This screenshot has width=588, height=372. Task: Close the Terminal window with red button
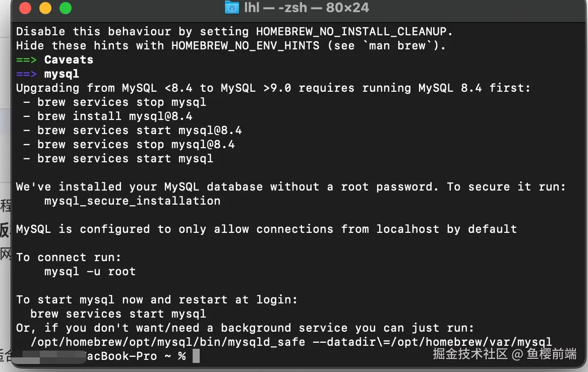pos(25,8)
